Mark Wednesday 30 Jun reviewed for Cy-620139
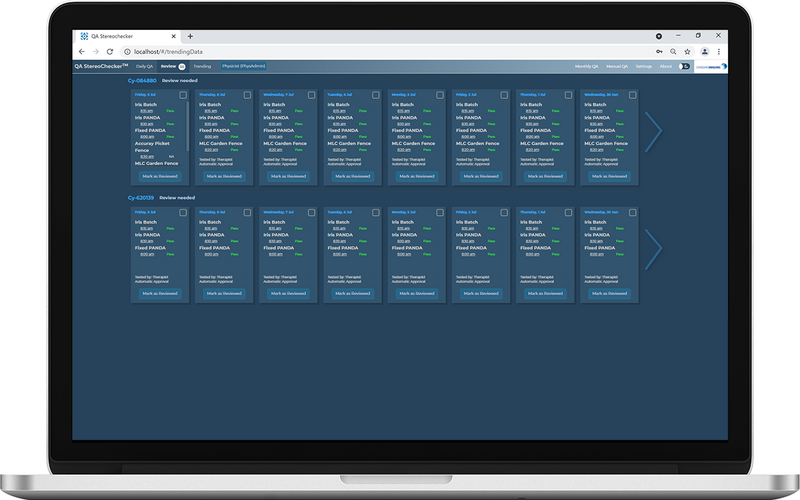Viewport: 800px width, 500px height. pos(610,294)
